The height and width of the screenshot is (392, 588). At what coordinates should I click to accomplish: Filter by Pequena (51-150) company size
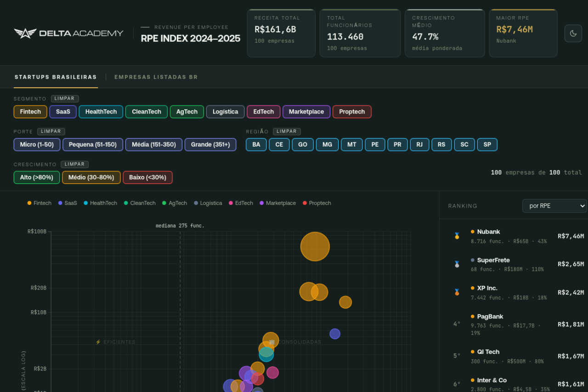coord(93,145)
